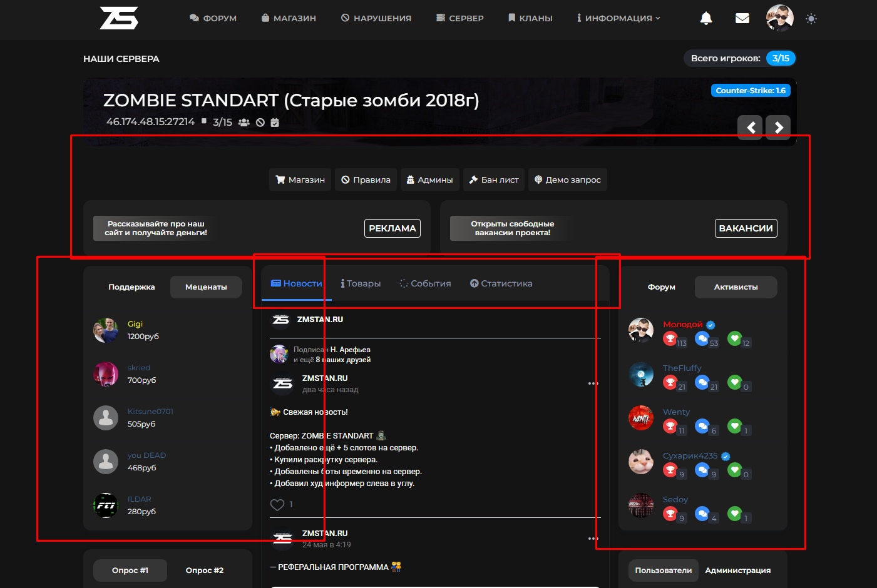This screenshot has width=877, height=588.
Task: Click the РЕКЛАМА button
Action: (392, 228)
